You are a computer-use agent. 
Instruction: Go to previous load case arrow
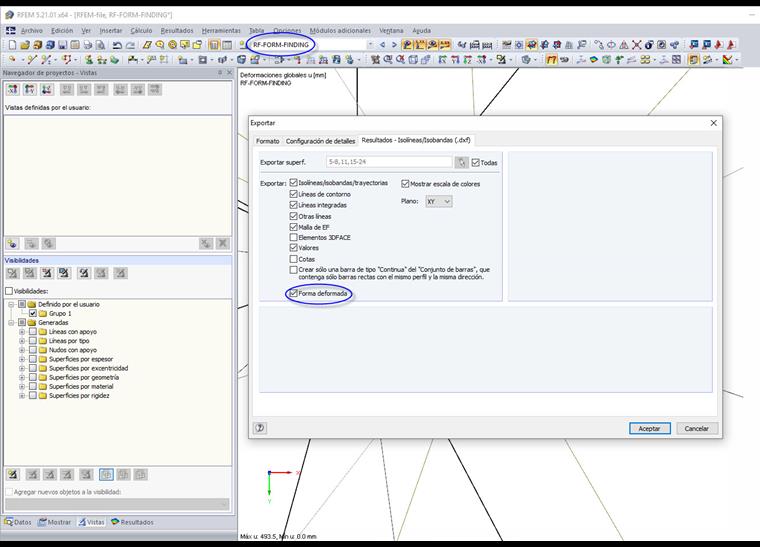[382, 45]
